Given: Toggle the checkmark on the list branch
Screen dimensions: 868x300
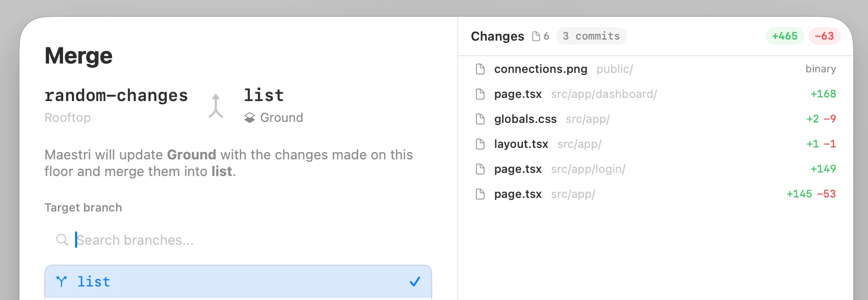Looking at the screenshot, I should click(x=415, y=282).
